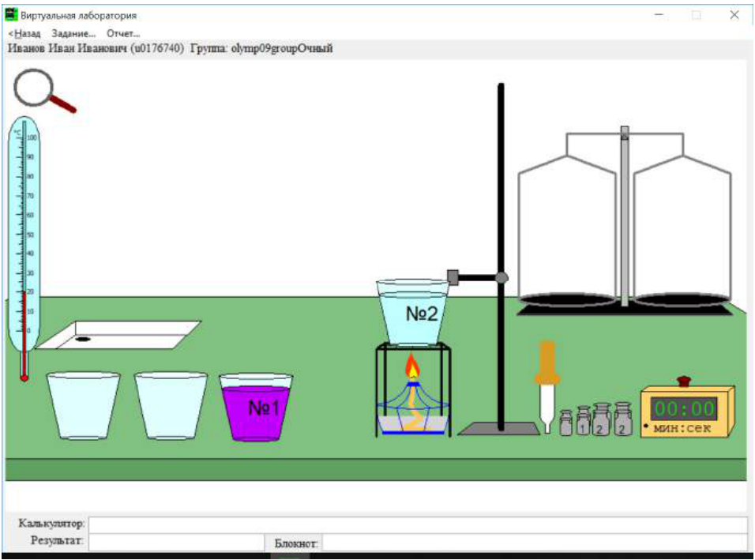Click the right pan of the balance
The width and height of the screenshot is (755, 560).
click(682, 299)
